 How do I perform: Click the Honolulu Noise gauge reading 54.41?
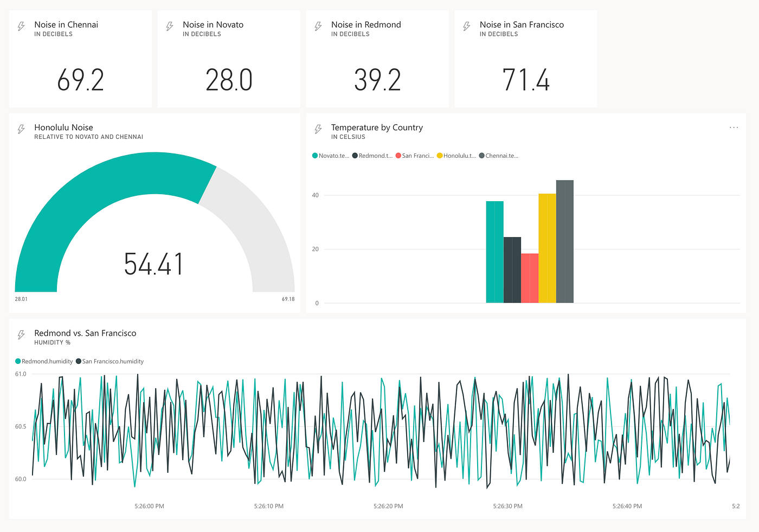click(x=155, y=265)
